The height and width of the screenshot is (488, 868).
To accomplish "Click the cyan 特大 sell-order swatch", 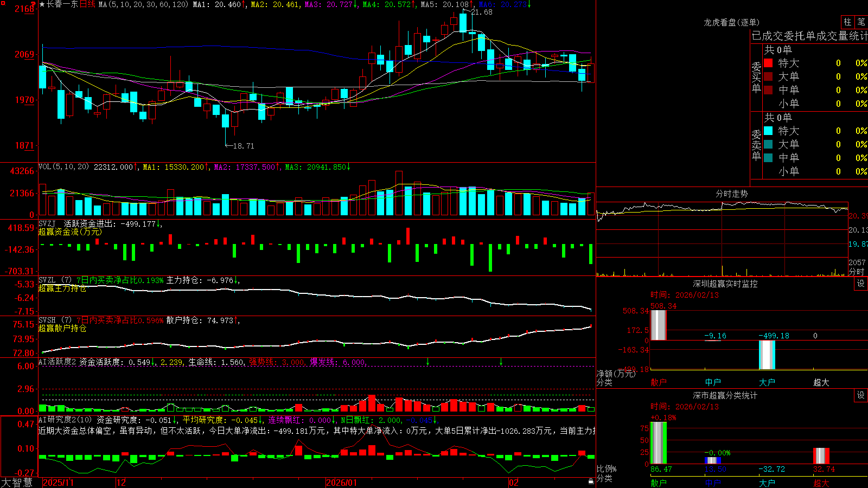I will tap(768, 131).
